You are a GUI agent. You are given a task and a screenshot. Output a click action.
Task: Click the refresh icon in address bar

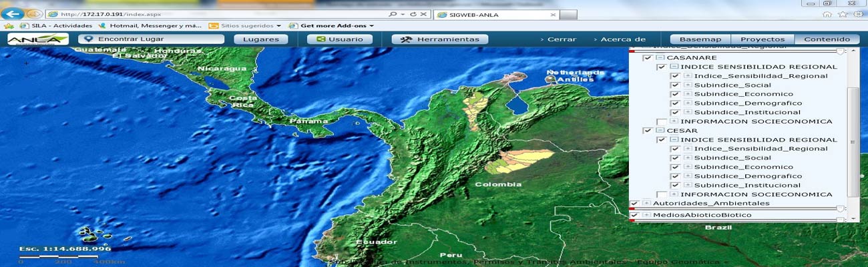[x=413, y=14]
